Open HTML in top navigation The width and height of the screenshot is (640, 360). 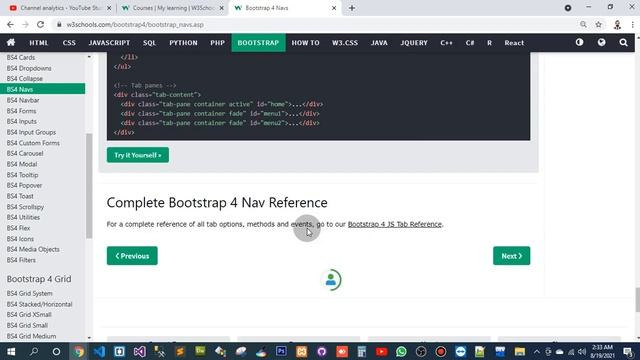click(x=39, y=42)
